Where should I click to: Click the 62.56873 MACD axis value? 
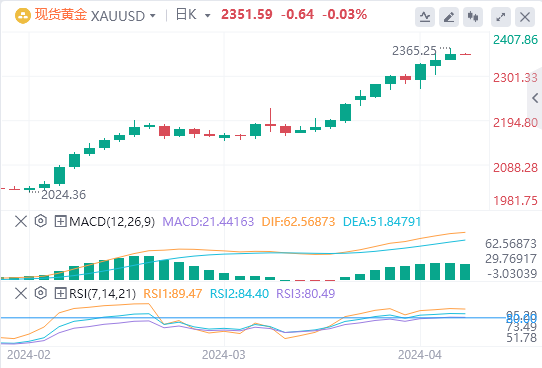511,244
